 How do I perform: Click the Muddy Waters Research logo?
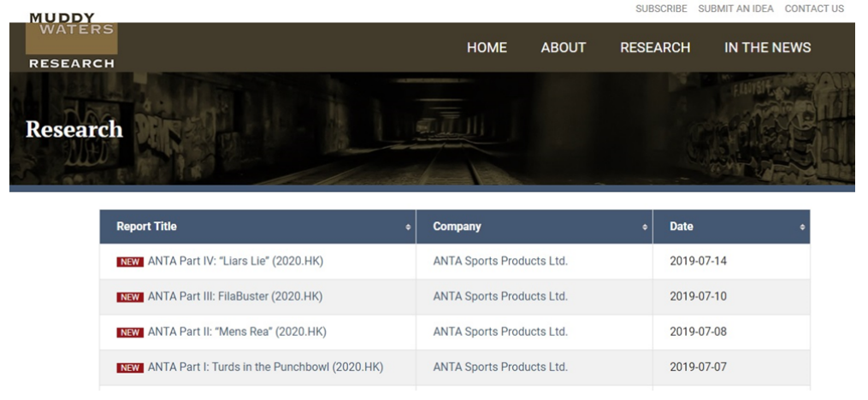click(x=72, y=41)
